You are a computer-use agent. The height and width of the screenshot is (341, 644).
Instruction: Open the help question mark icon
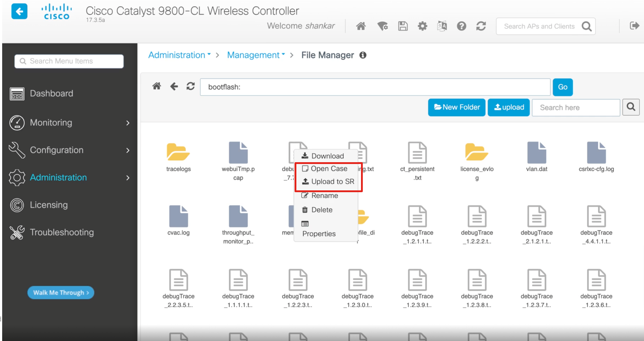click(x=461, y=26)
